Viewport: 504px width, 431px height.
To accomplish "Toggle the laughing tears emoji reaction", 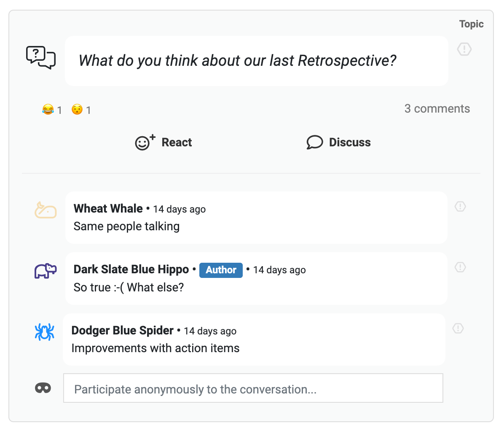I will pyautogui.click(x=52, y=110).
